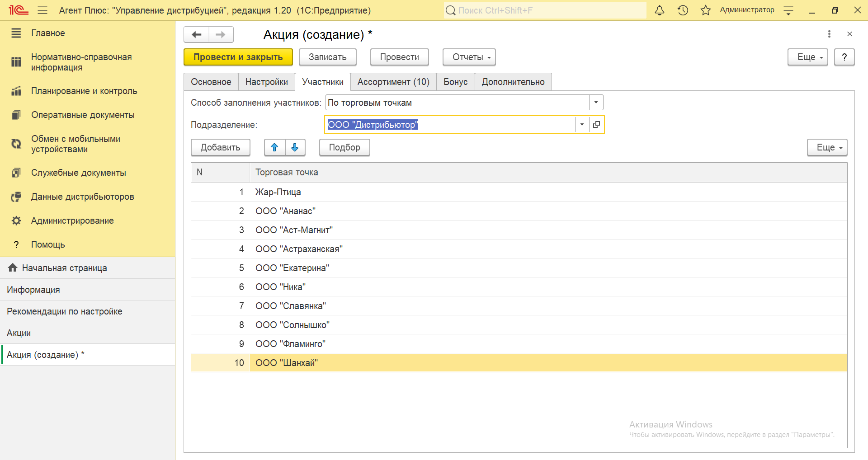Open favorites star icon
This screenshot has height=460, width=868.
tap(706, 10)
